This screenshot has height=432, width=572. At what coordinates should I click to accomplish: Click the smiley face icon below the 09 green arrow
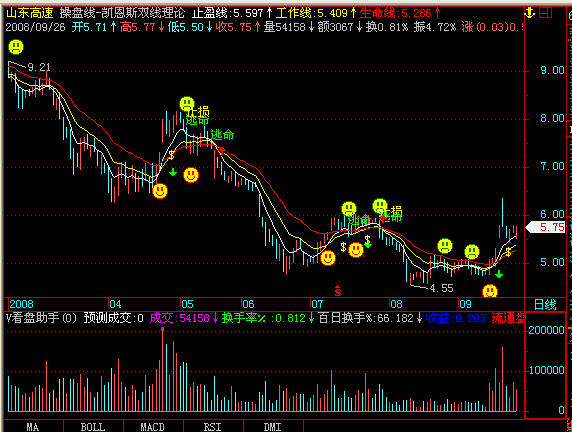[490, 292]
